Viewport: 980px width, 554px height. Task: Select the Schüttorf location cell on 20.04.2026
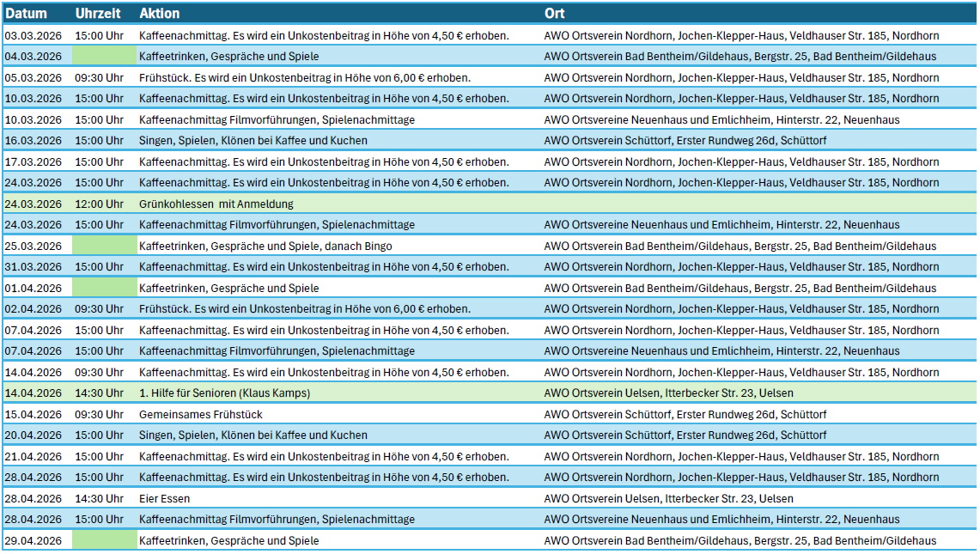coord(685,435)
